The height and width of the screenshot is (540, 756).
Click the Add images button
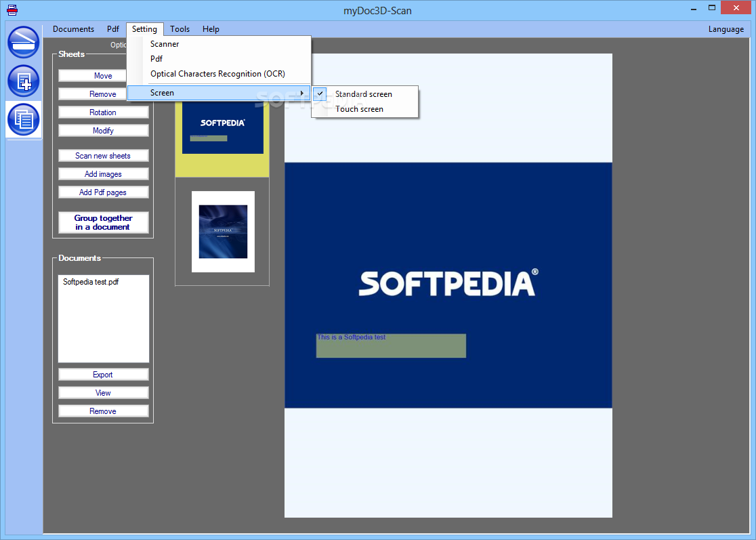[103, 174]
